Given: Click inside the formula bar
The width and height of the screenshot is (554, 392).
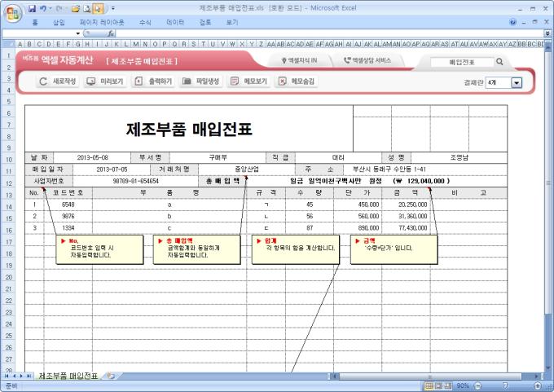Looking at the screenshot, I should 330,33.
